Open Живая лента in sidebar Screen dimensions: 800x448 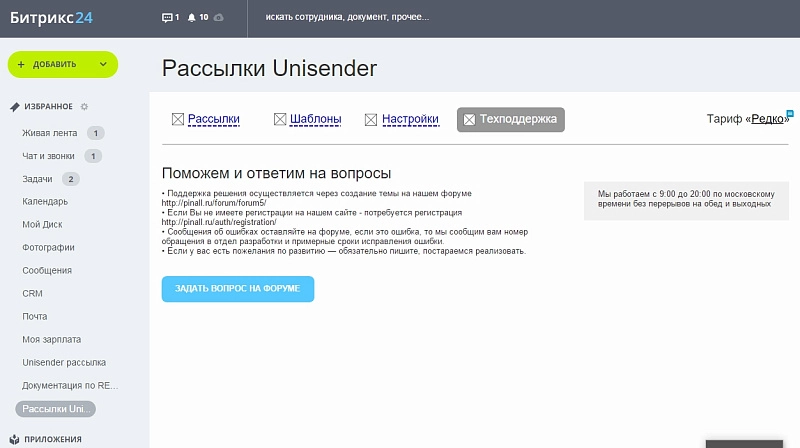(x=52, y=132)
